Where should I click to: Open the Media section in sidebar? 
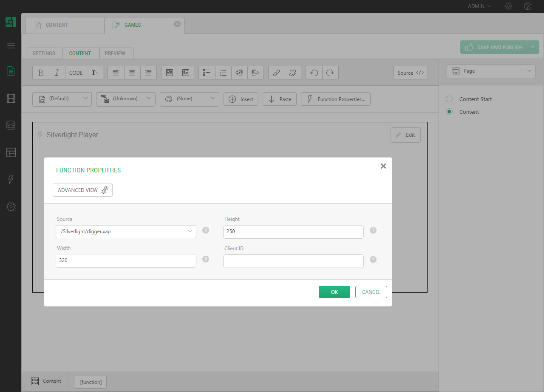click(x=11, y=99)
